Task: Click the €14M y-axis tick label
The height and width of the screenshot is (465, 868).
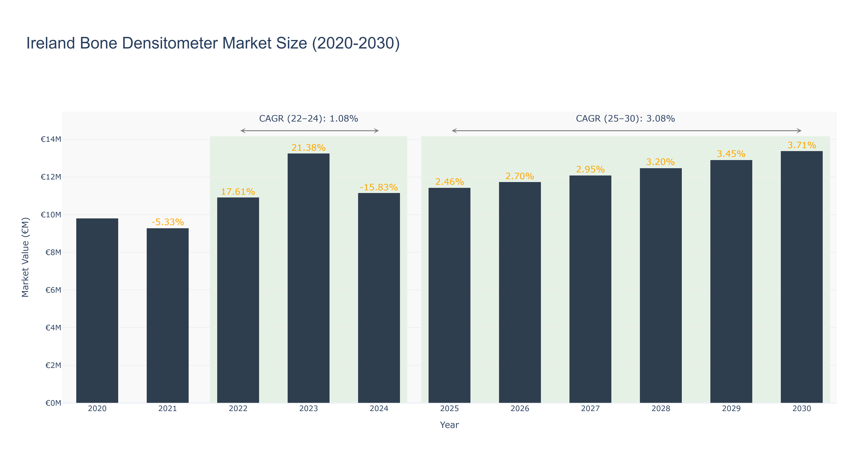Action: pos(51,139)
